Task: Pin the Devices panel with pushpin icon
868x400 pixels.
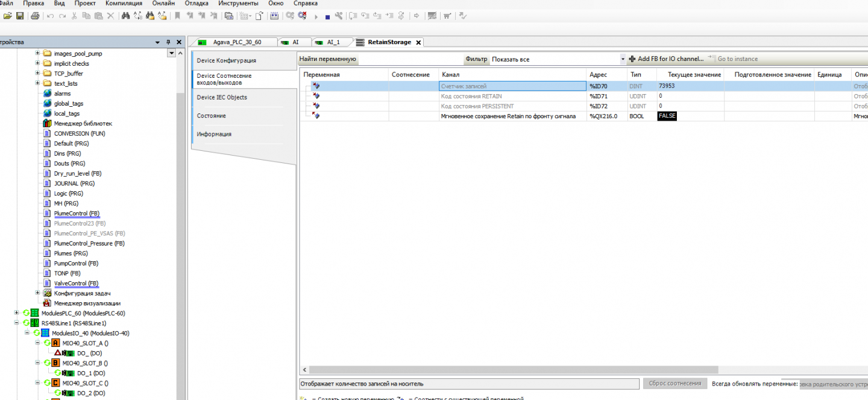Action: click(169, 42)
